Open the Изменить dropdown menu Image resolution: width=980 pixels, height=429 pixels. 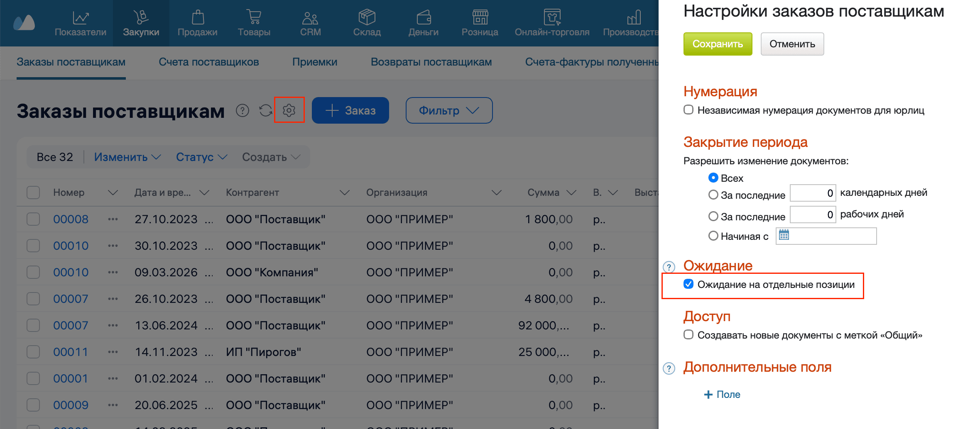point(127,157)
